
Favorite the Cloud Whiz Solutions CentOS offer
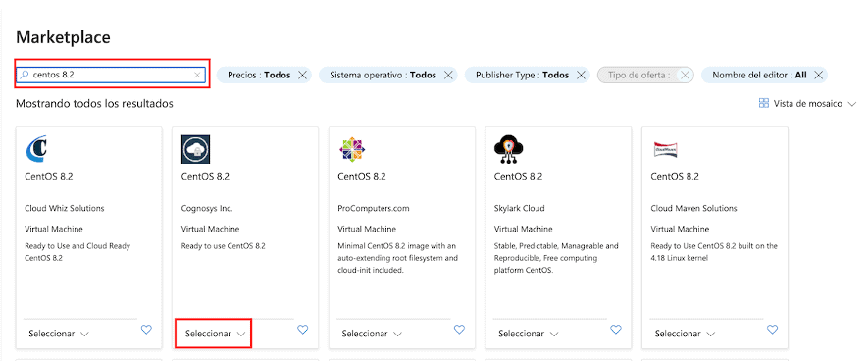146,330
